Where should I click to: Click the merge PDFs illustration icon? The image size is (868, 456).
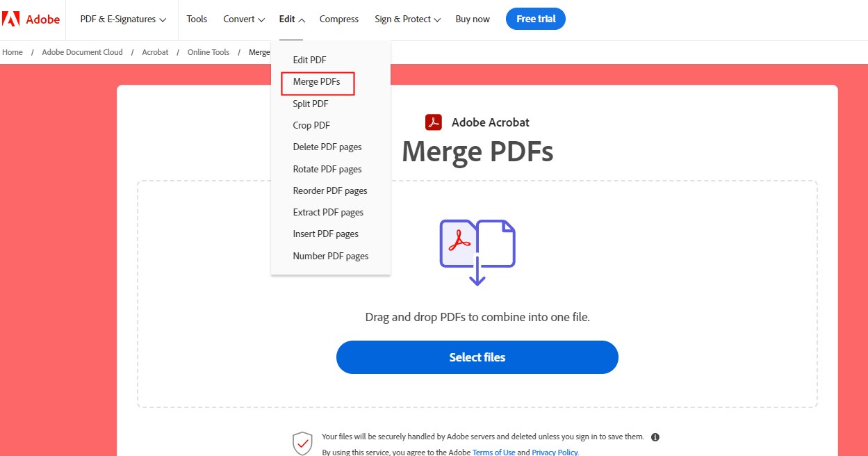pyautogui.click(x=477, y=252)
